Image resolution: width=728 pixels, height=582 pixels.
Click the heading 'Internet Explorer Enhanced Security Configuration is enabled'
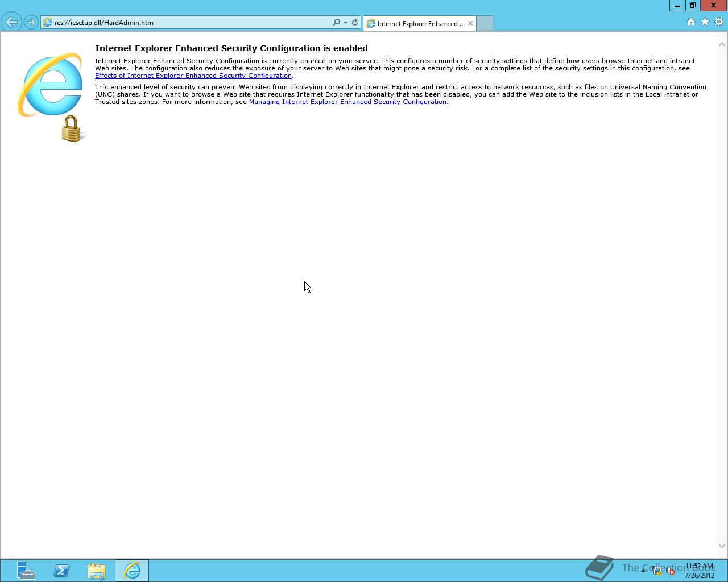point(231,48)
